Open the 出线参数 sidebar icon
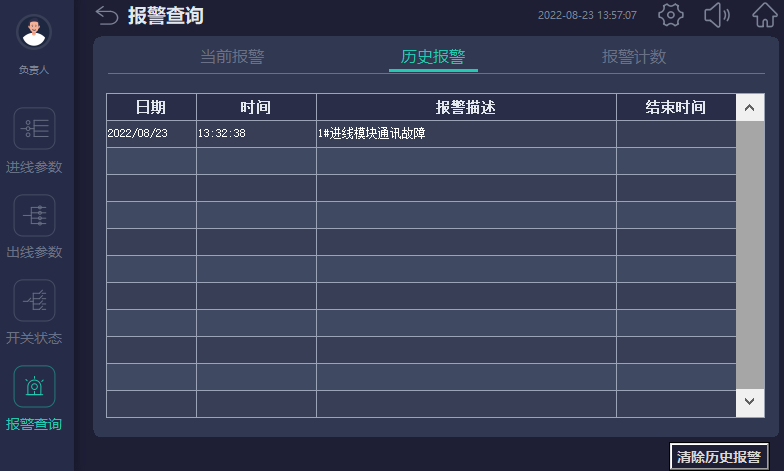This screenshot has height=471, width=784. [34, 215]
